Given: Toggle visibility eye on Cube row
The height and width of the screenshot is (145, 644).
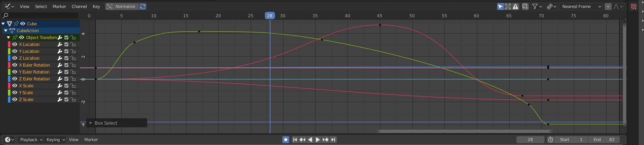Looking at the screenshot, I should [x=23, y=24].
